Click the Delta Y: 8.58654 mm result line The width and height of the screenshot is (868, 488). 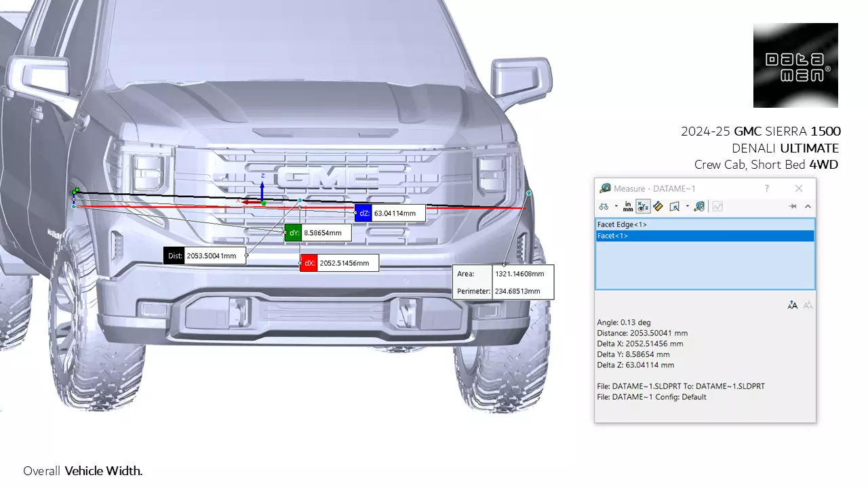(x=633, y=354)
